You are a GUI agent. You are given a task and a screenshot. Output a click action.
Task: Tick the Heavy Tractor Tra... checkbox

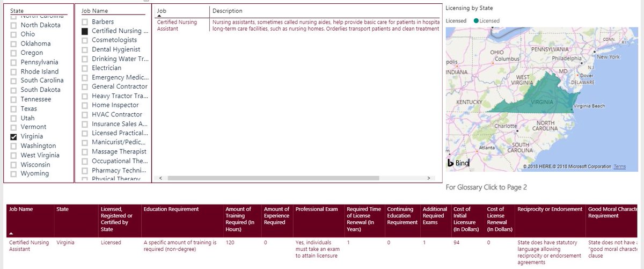point(85,96)
